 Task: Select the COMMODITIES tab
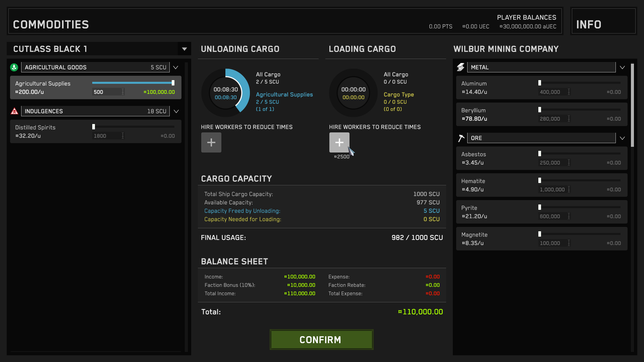[x=51, y=24]
